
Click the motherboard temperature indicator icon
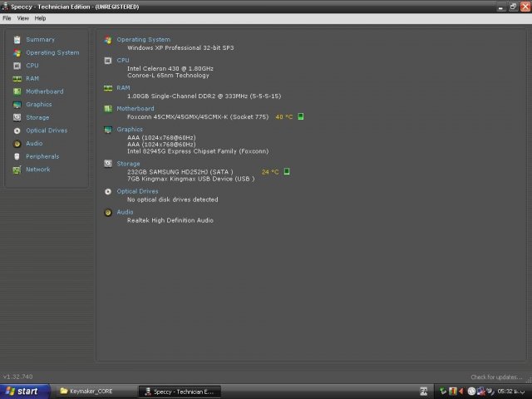tap(301, 116)
